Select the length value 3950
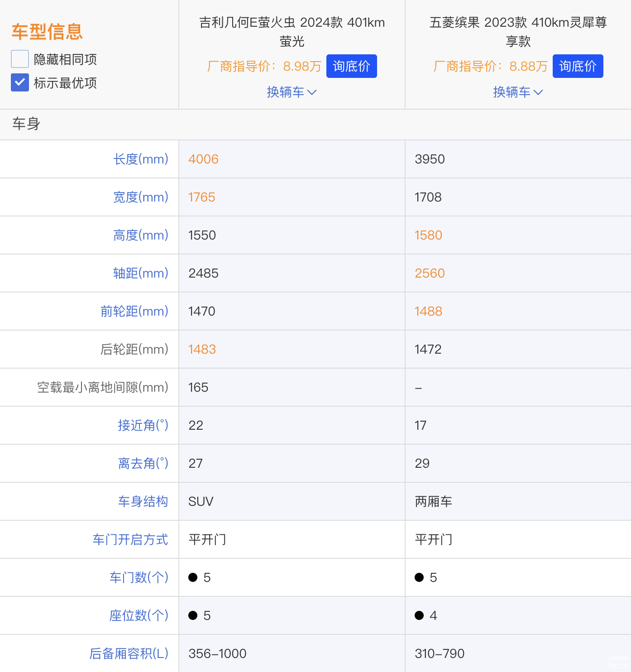 pos(430,159)
